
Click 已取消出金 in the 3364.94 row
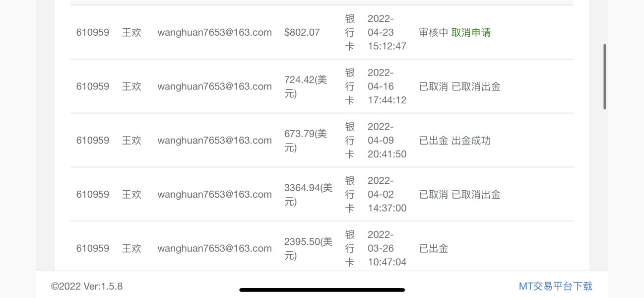tap(476, 194)
